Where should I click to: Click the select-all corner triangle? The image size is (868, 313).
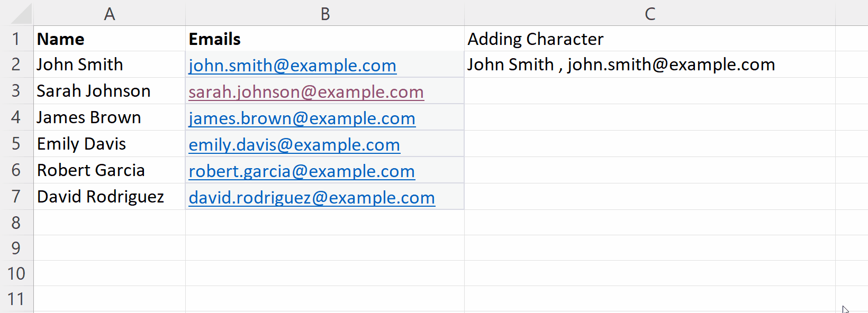pos(21,14)
